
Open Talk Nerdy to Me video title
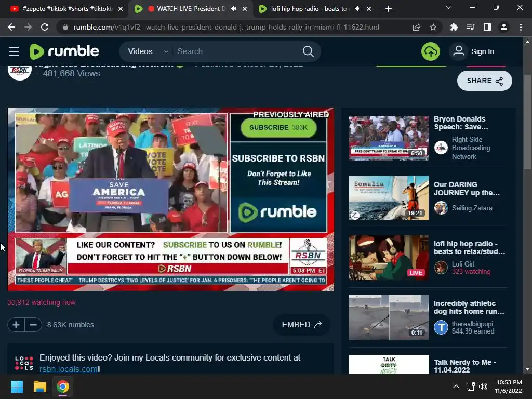point(465,366)
